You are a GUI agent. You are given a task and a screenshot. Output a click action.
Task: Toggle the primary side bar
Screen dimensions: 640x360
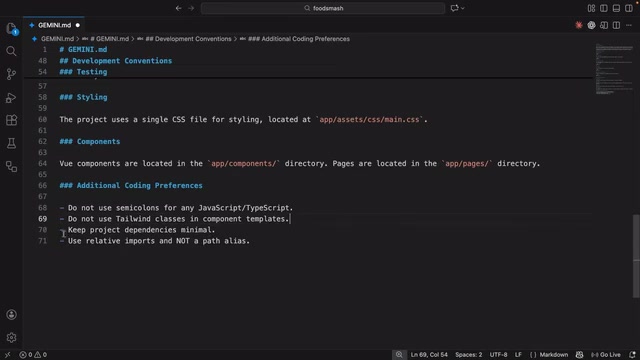[604, 8]
